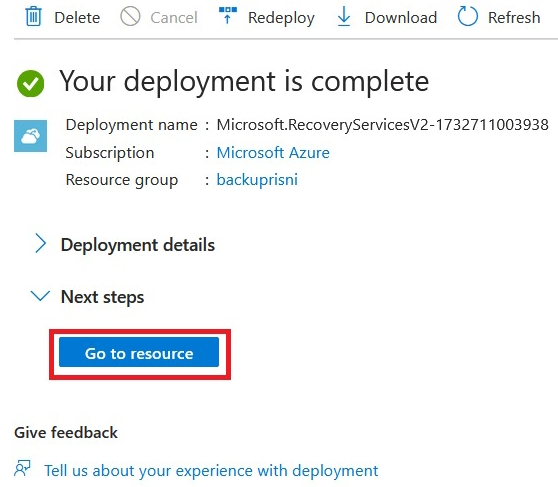Open the Microsoft Azure subscription link

(x=273, y=153)
